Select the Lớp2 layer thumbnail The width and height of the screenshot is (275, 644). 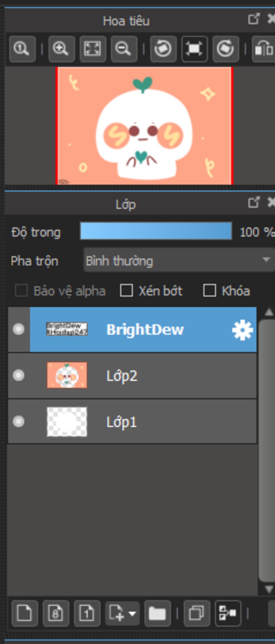pyautogui.click(x=67, y=375)
